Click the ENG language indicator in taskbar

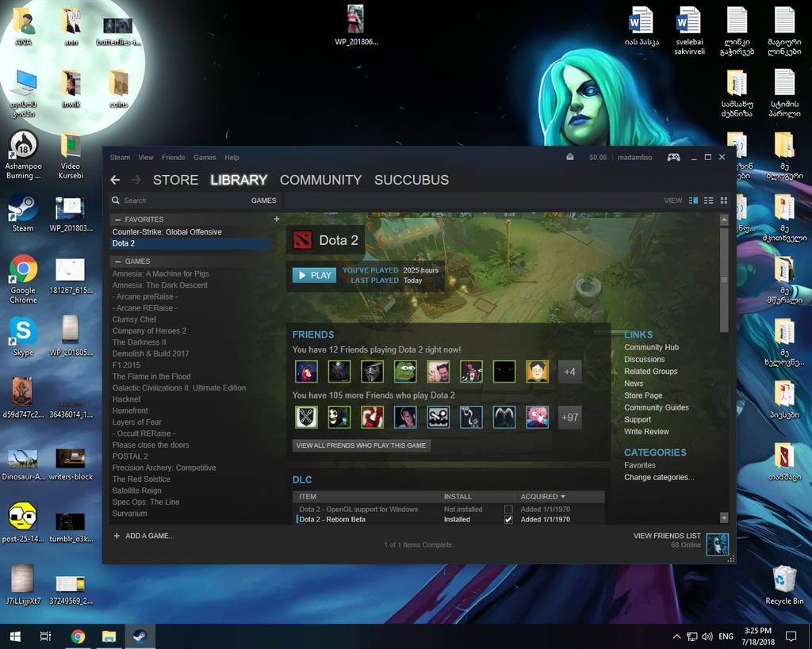(x=726, y=636)
